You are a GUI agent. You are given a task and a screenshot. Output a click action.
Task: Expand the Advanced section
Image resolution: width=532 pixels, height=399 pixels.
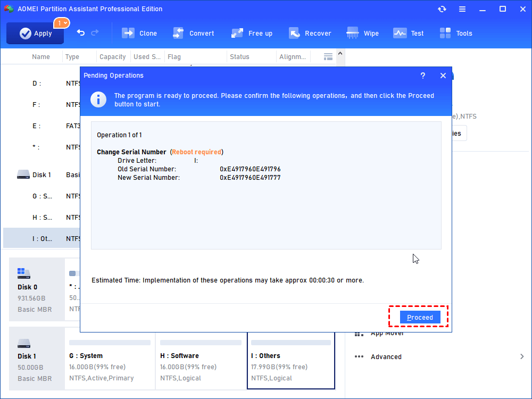click(x=386, y=356)
